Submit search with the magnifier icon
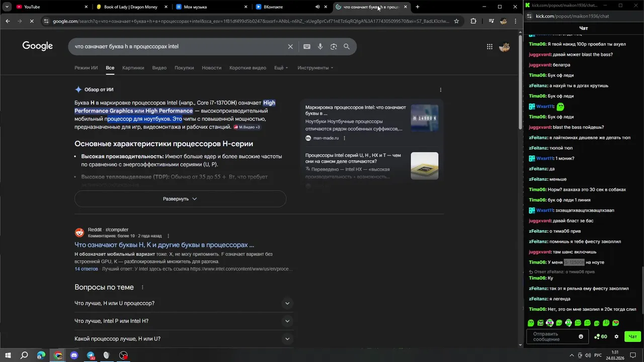Image resolution: width=644 pixels, height=362 pixels. point(347,46)
